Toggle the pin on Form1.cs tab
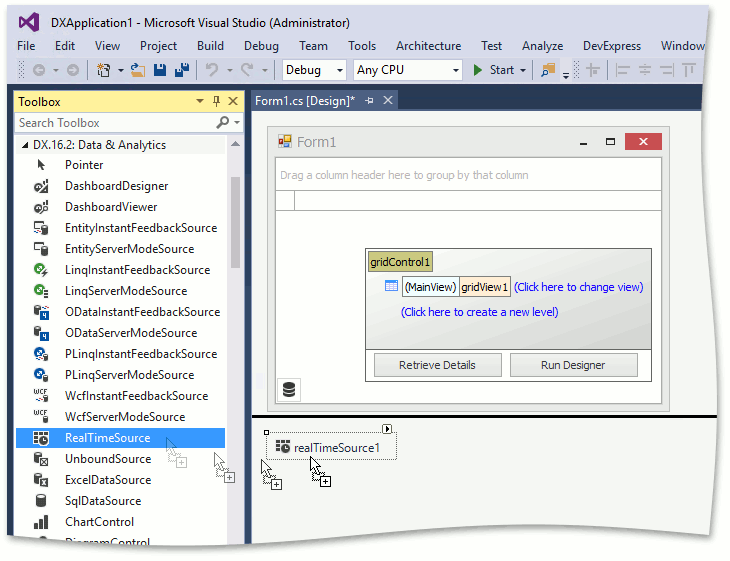 click(370, 101)
